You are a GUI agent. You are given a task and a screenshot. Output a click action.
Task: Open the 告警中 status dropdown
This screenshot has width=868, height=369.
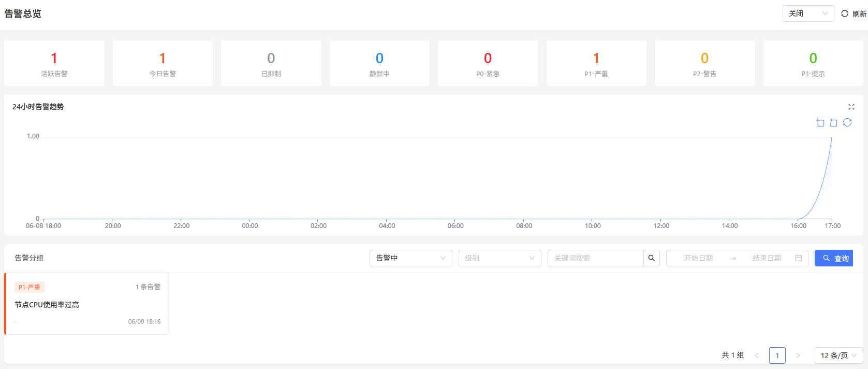click(x=411, y=258)
